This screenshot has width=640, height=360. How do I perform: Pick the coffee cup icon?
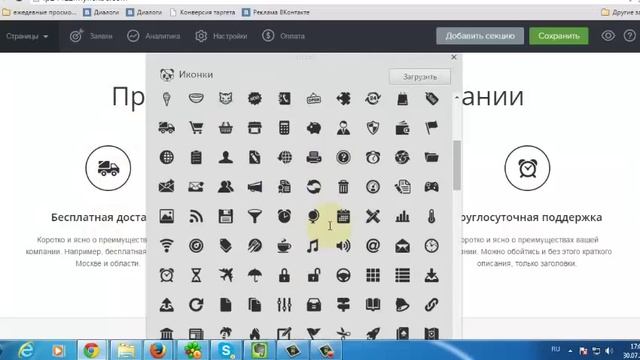pyautogui.click(x=284, y=246)
